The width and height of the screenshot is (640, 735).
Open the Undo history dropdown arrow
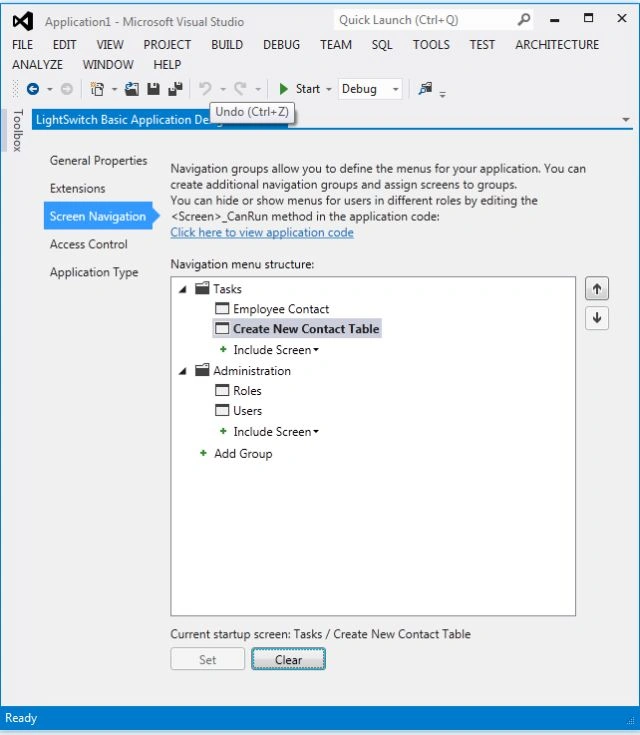pyautogui.click(x=223, y=89)
